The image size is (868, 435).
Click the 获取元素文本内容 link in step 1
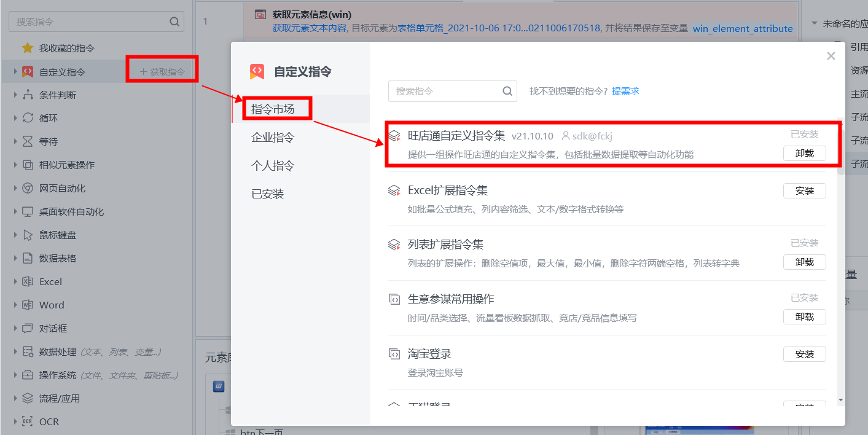[x=309, y=28]
